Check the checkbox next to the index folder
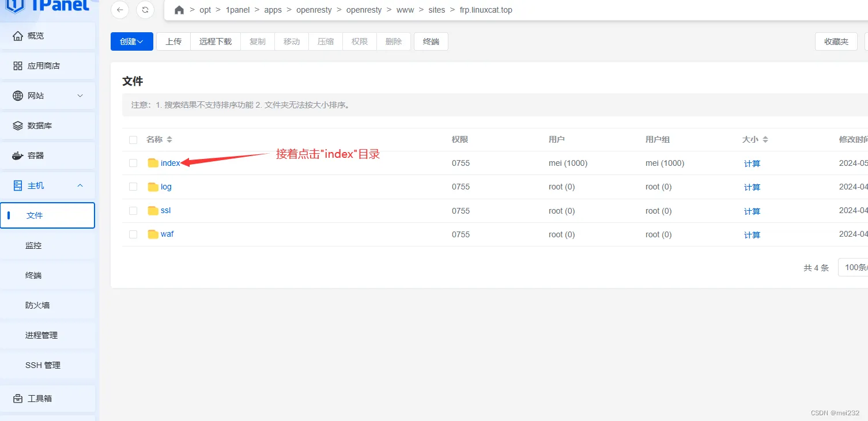The width and height of the screenshot is (868, 421). tap(133, 163)
